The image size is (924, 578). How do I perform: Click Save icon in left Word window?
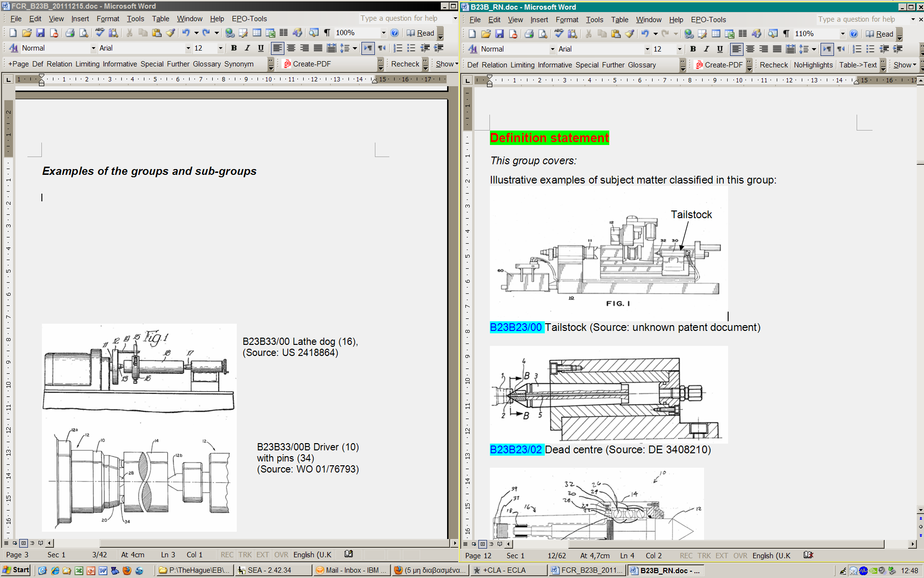(x=40, y=33)
